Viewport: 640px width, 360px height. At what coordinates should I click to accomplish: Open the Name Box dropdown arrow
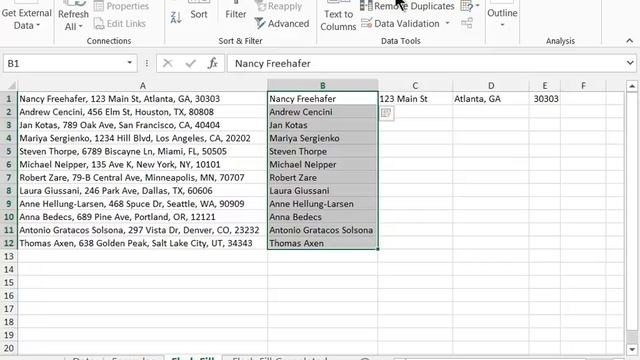(129, 63)
